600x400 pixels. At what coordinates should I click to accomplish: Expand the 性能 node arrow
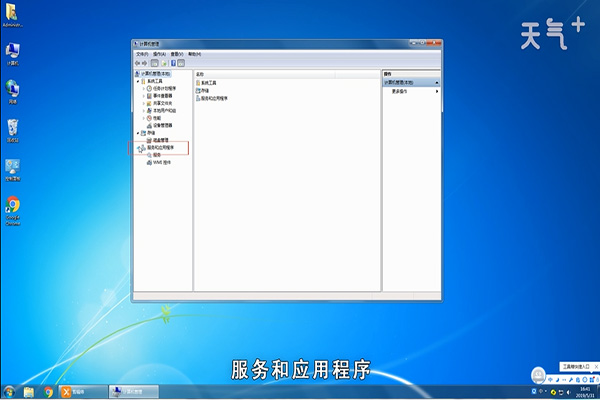coord(144,118)
